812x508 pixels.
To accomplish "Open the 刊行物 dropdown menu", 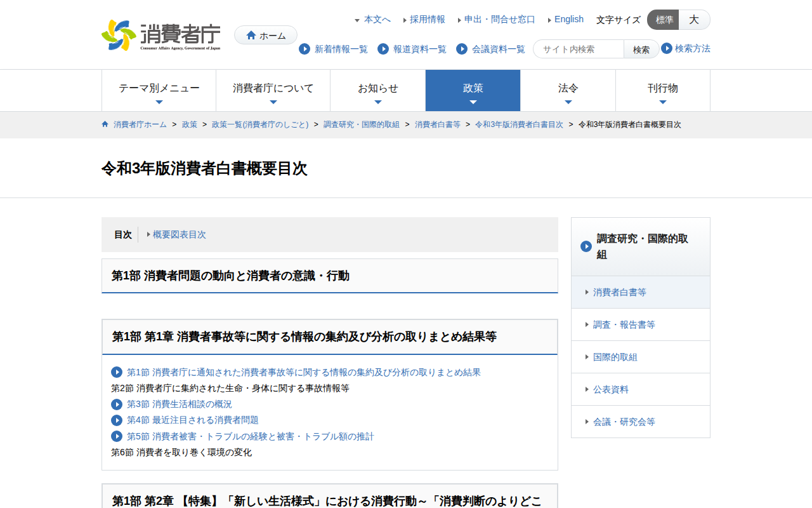I will (x=662, y=90).
